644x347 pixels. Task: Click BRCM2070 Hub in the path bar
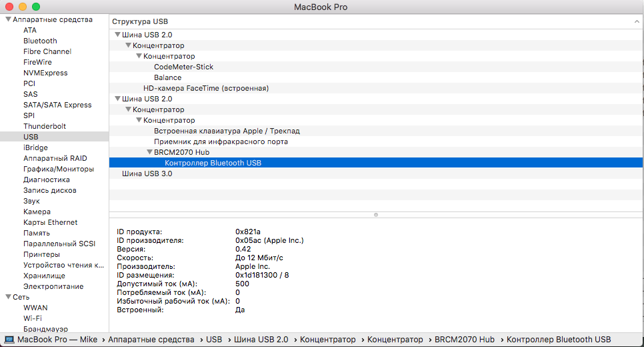pos(465,340)
